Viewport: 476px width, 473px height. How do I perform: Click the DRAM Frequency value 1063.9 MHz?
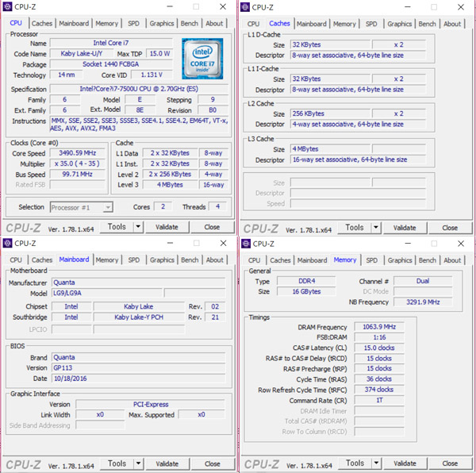(x=379, y=327)
